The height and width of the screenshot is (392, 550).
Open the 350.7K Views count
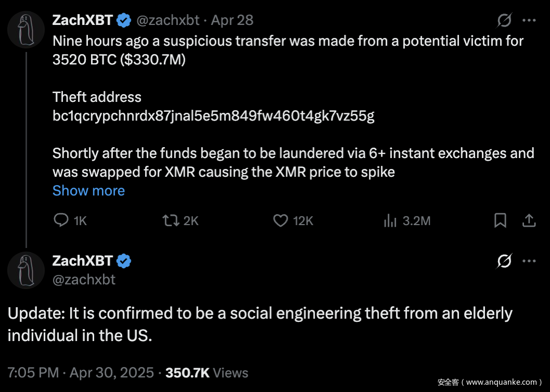point(207,373)
